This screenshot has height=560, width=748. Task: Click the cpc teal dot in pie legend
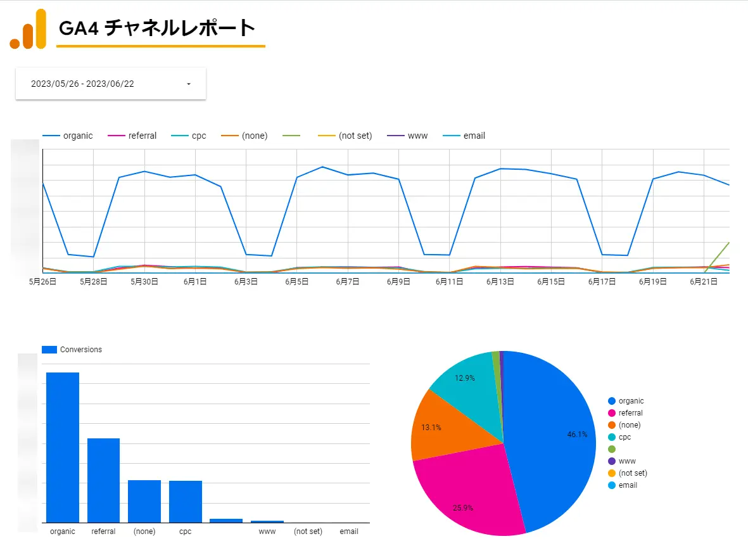[612, 437]
